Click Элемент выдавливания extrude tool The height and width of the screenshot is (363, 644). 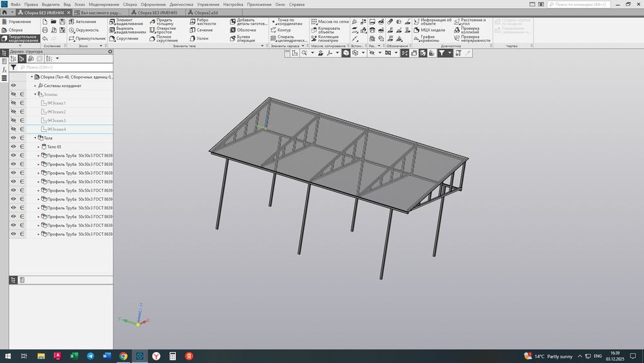tap(126, 21)
